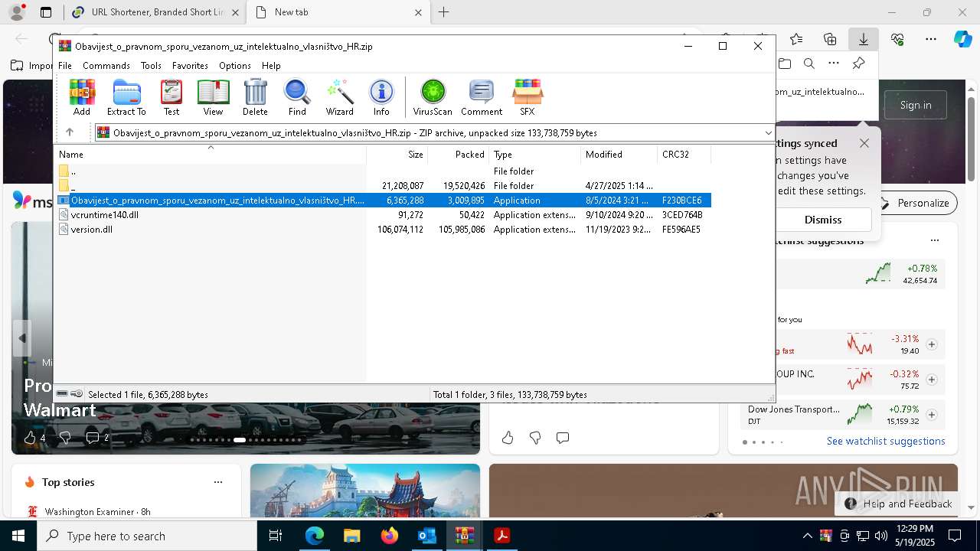The height and width of the screenshot is (551, 980).
Task: Click the Sign in button
Action: [916, 105]
